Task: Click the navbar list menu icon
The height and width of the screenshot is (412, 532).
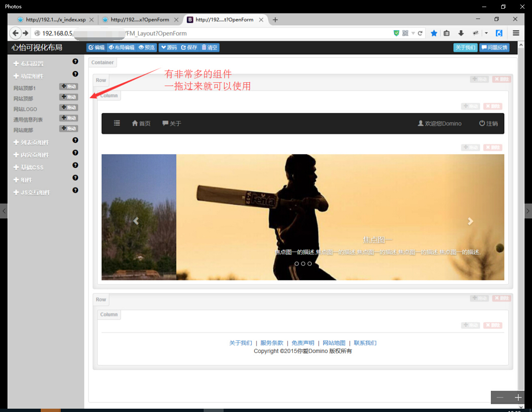Action: pos(117,123)
